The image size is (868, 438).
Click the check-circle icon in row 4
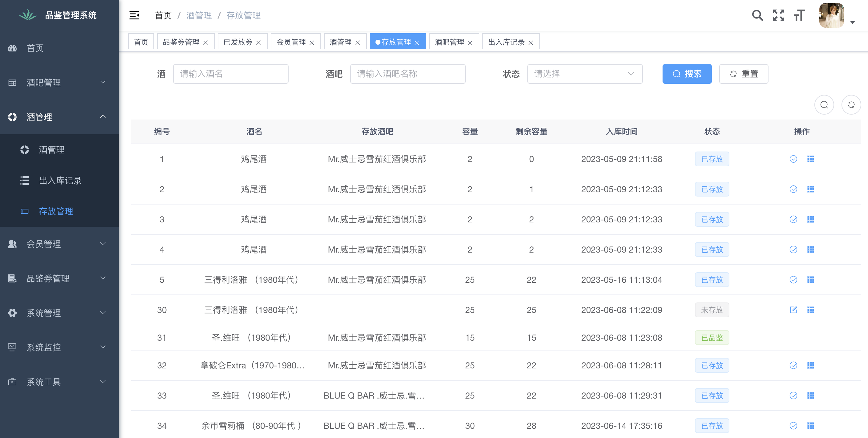click(793, 250)
